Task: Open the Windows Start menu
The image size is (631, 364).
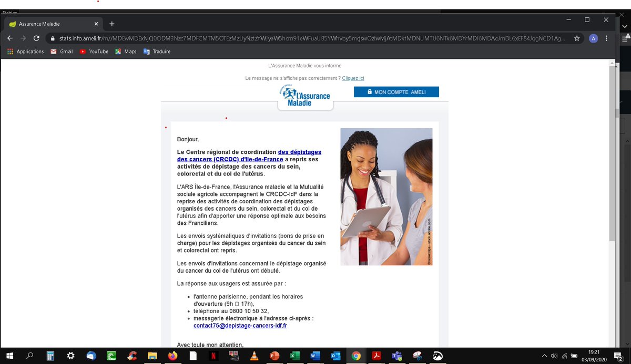Action: [10, 356]
